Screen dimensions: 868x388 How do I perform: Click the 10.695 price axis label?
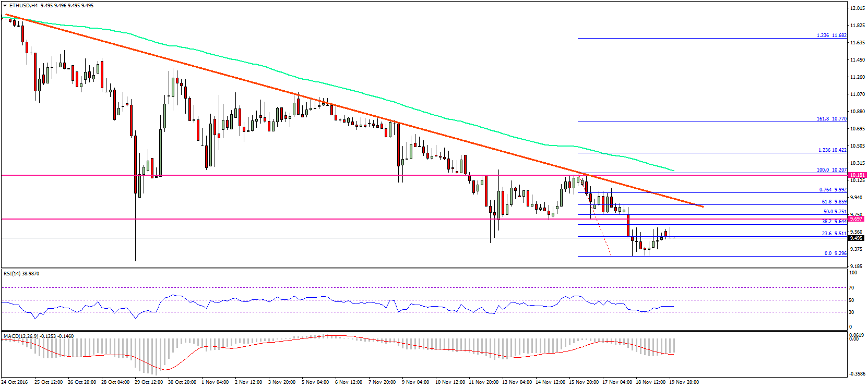pyautogui.click(x=858, y=129)
